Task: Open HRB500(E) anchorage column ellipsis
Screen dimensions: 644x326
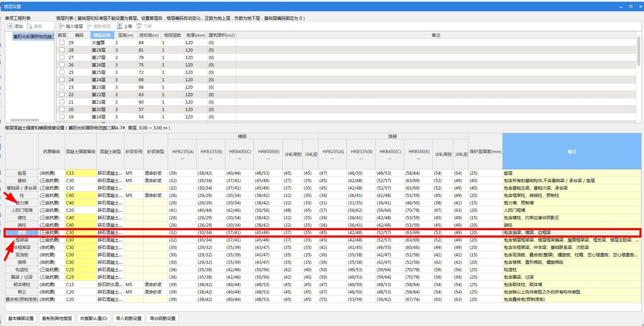Action: pos(268,159)
